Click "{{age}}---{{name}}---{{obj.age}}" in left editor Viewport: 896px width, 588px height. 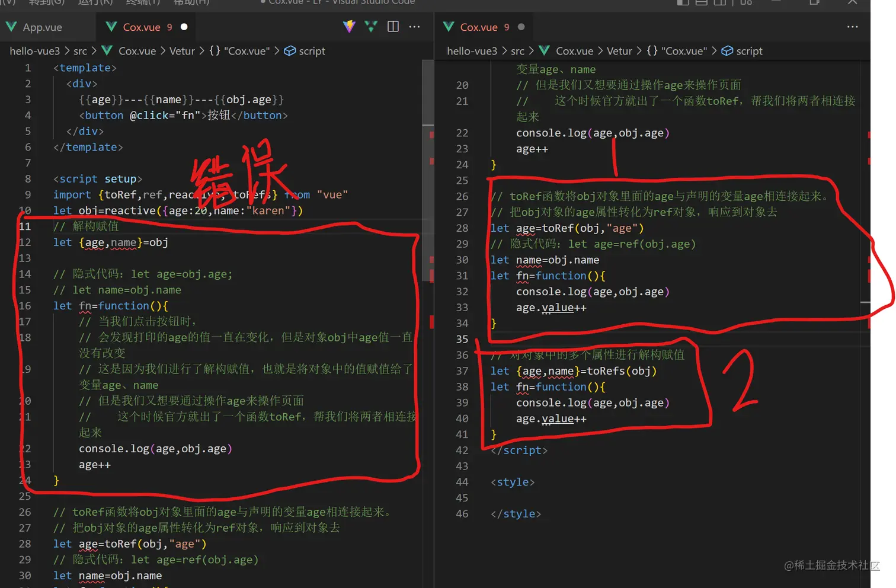coord(181,100)
